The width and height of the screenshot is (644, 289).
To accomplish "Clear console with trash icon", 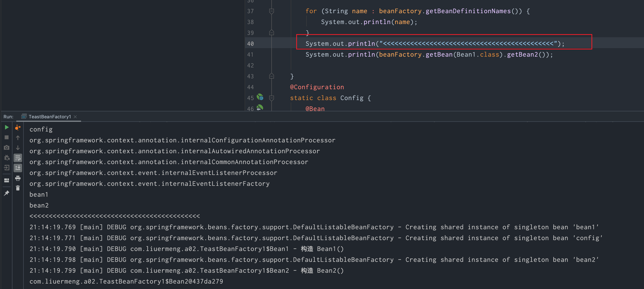I will [x=18, y=188].
